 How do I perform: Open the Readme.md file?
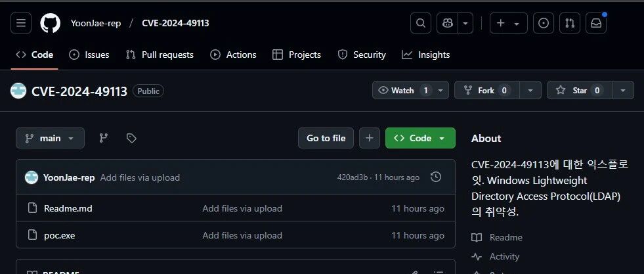(68, 208)
